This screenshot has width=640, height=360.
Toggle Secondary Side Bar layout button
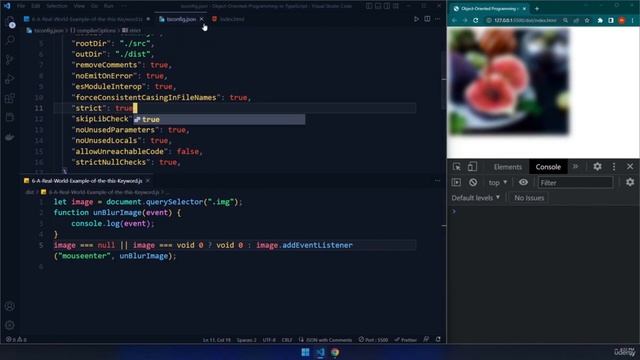point(387,6)
